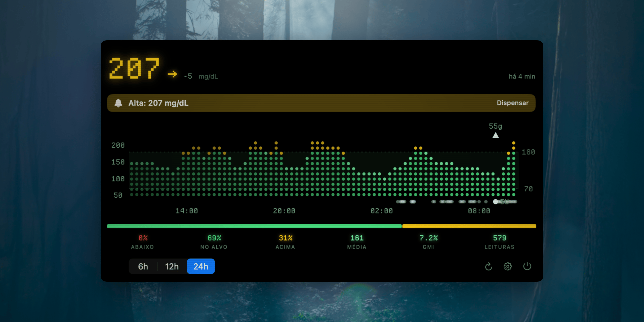Click the 50 y-axis label
The width and height of the screenshot is (644, 322).
[118, 195]
